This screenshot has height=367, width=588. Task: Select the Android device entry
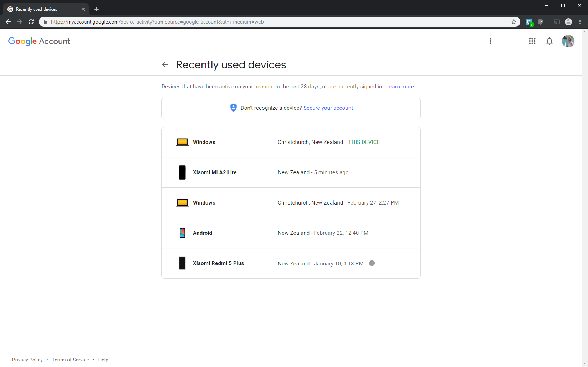(x=291, y=233)
